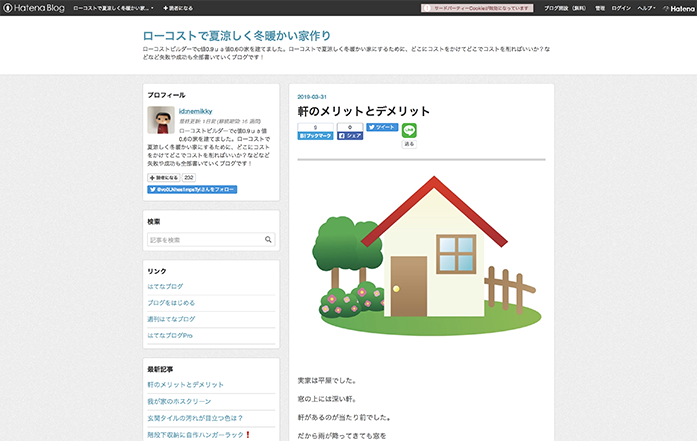Click the profile avatar image
Image resolution: width=697 pixels, height=441 pixels.
[x=161, y=120]
